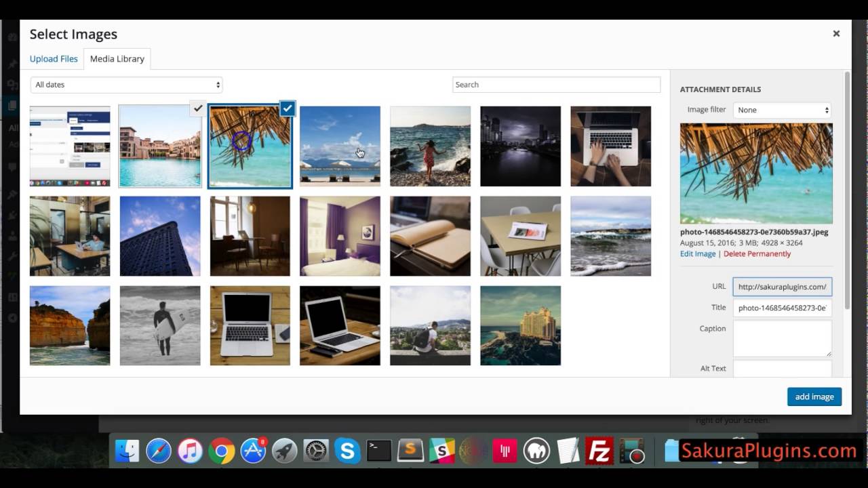The width and height of the screenshot is (868, 488).
Task: Select the girl in red dress thumbnail
Action: pos(430,146)
